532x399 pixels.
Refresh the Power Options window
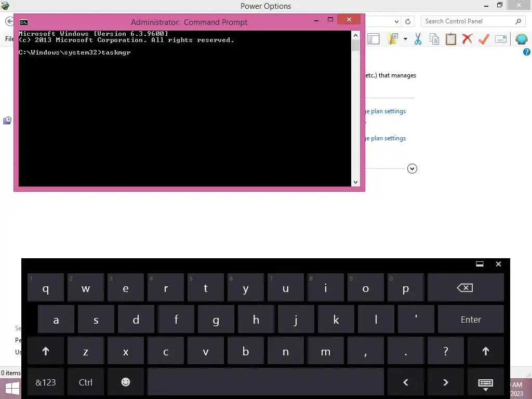pos(408,21)
